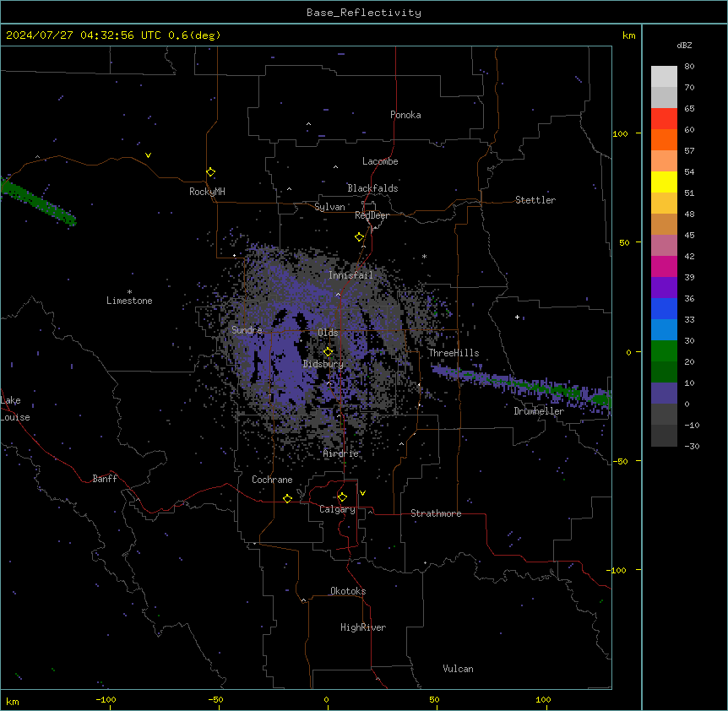This screenshot has width=728, height=711.
Task: Click the Okotoks label
Action: [348, 591]
